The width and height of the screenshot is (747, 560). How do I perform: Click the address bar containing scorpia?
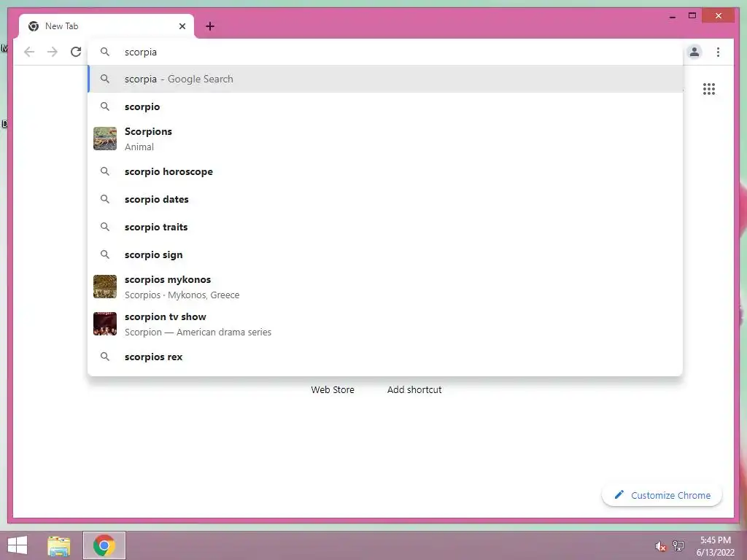(386, 52)
